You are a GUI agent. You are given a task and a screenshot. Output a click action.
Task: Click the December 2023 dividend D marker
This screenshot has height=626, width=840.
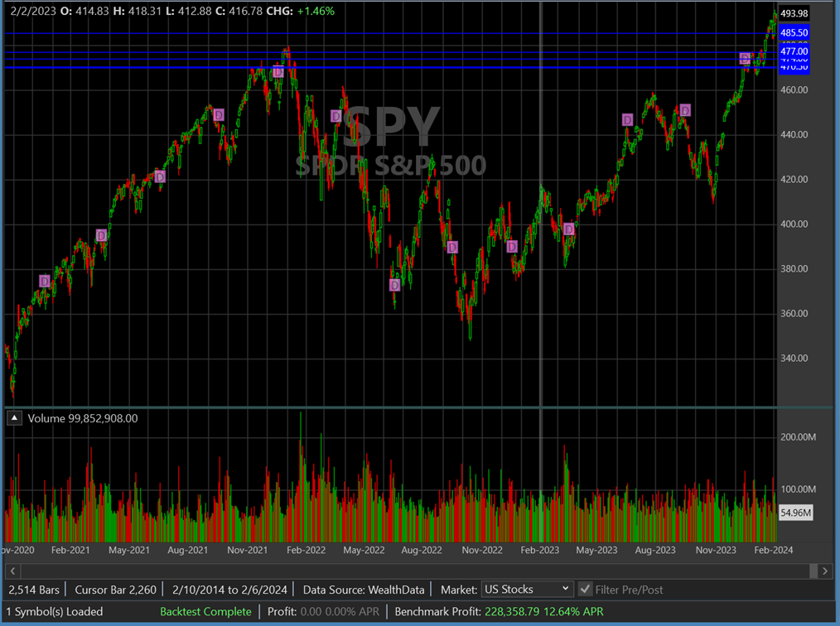click(745, 58)
